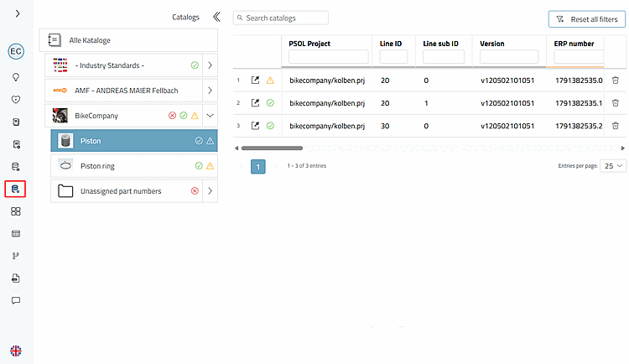This screenshot has height=364, width=629.
Task: Delete row 3 with trash icon
Action: pyautogui.click(x=616, y=126)
